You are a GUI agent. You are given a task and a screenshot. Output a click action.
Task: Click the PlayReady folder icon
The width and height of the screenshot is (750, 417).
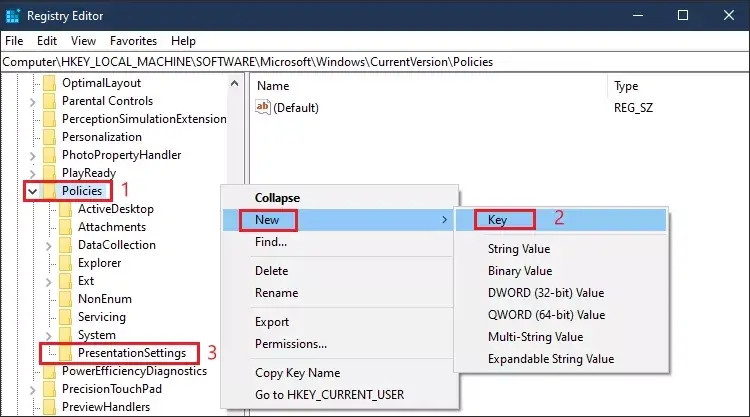(49, 173)
